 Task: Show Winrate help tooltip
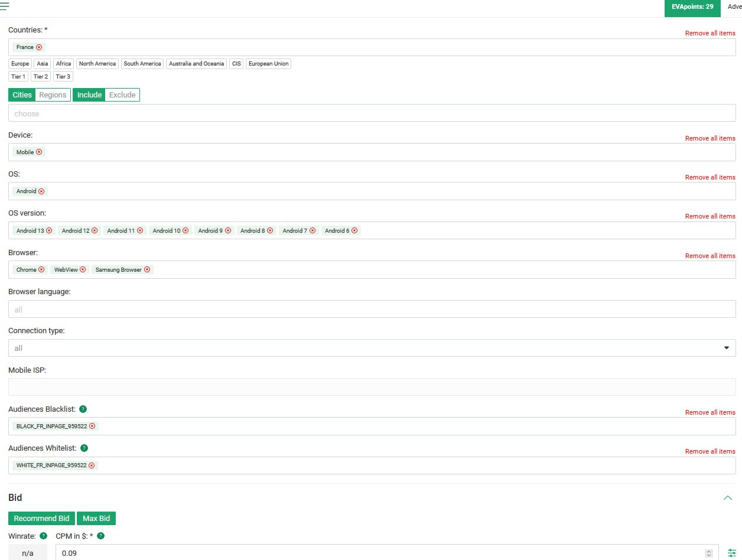coord(43,536)
